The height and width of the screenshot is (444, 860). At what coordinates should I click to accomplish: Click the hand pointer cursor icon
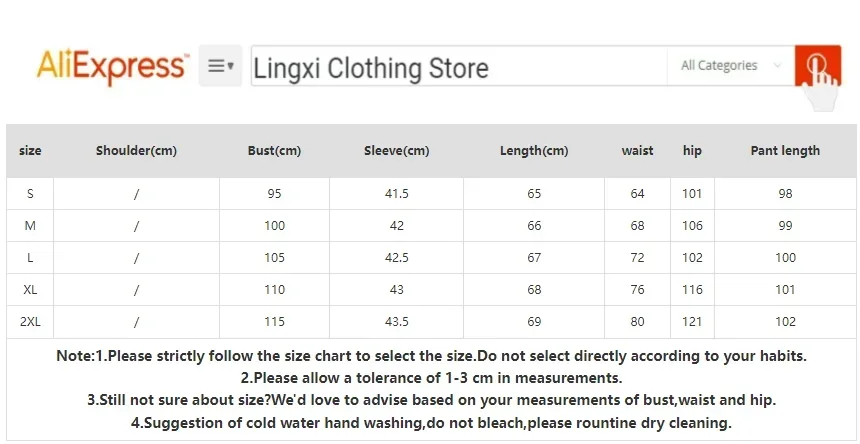[822, 85]
